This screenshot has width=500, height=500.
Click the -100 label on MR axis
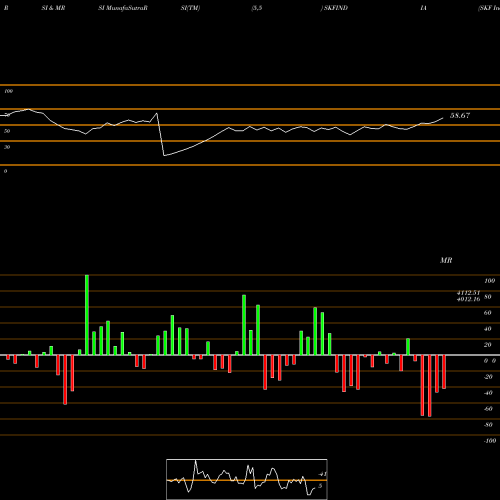[x=490, y=441]
